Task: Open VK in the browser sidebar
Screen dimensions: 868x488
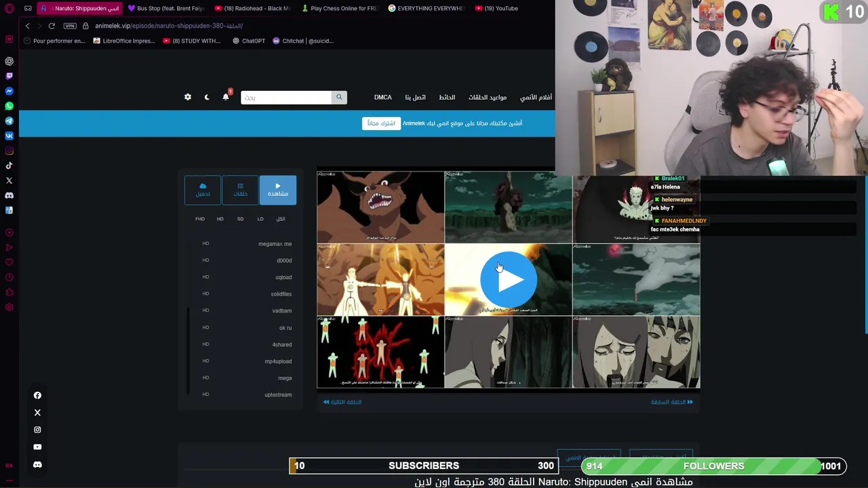Action: (9, 136)
